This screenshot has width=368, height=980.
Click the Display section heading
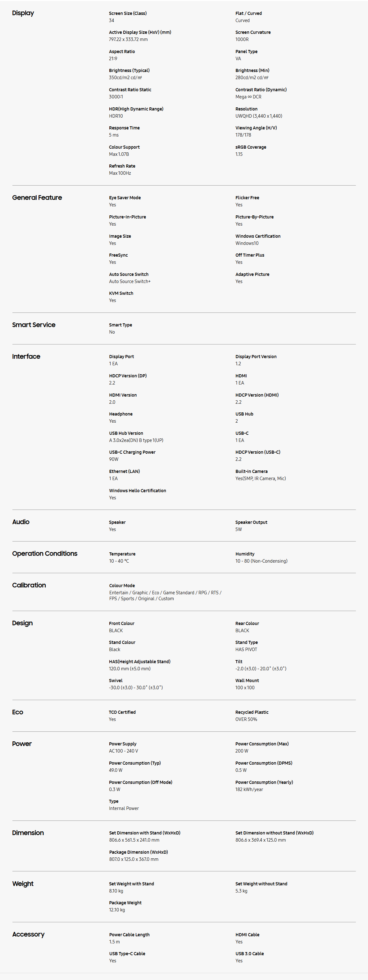click(x=23, y=13)
